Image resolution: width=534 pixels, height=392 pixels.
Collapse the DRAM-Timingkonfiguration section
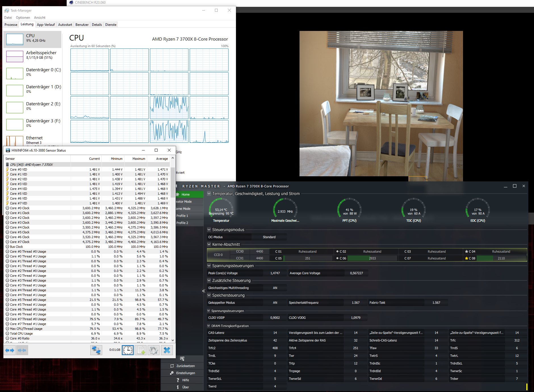[x=209, y=326]
